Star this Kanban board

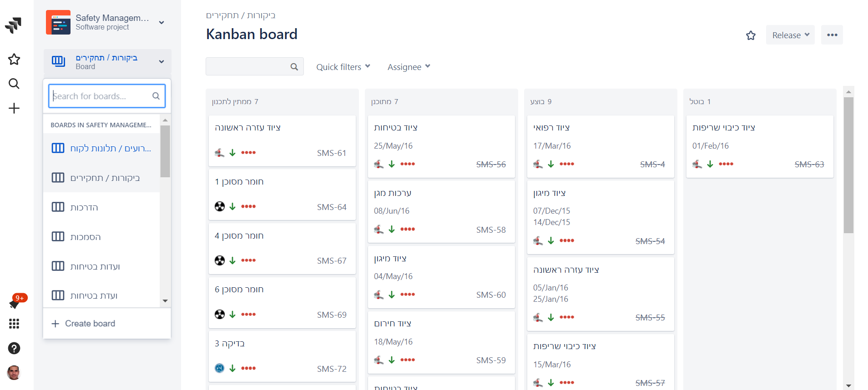click(751, 35)
